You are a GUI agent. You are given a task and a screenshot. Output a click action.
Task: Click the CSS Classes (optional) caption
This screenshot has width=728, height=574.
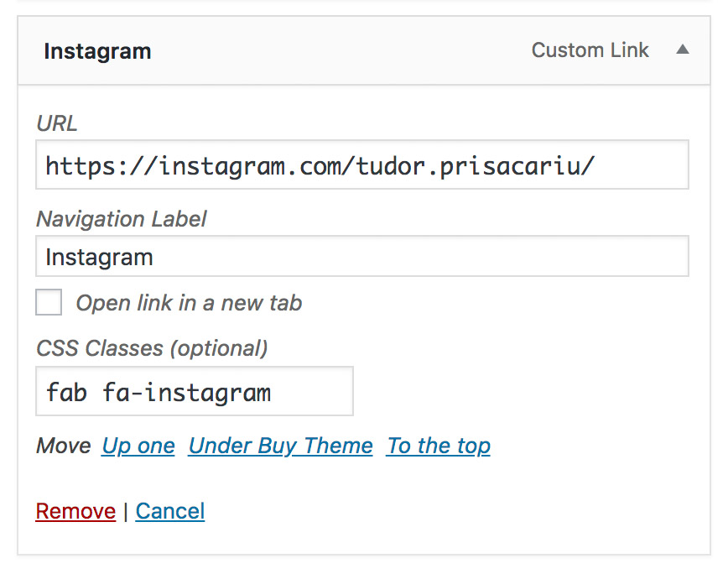(x=152, y=347)
